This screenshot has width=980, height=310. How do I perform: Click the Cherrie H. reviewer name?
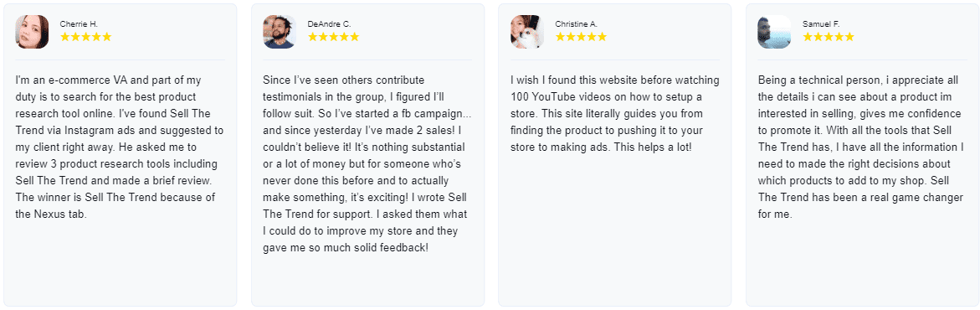79,23
